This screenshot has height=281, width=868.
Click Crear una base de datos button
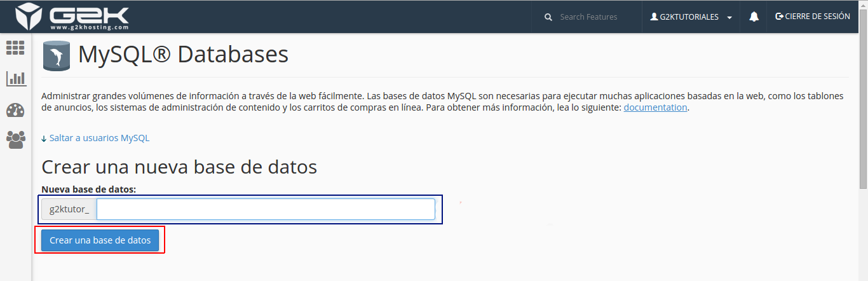click(x=100, y=240)
